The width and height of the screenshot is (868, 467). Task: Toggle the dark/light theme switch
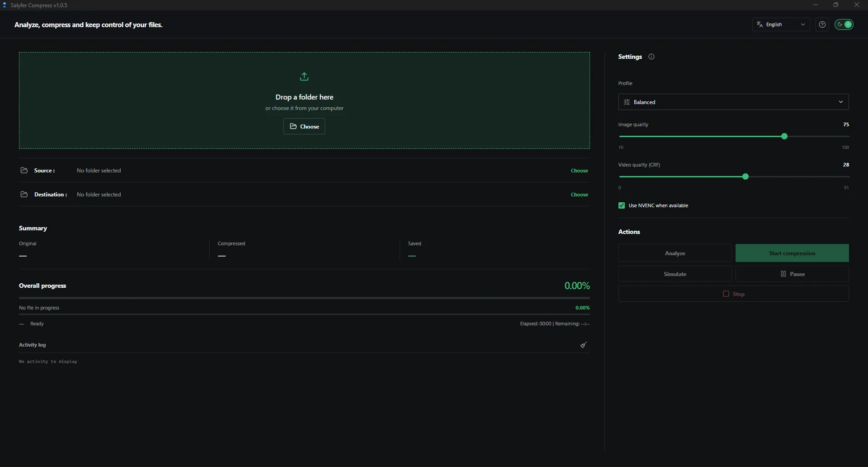coord(844,24)
